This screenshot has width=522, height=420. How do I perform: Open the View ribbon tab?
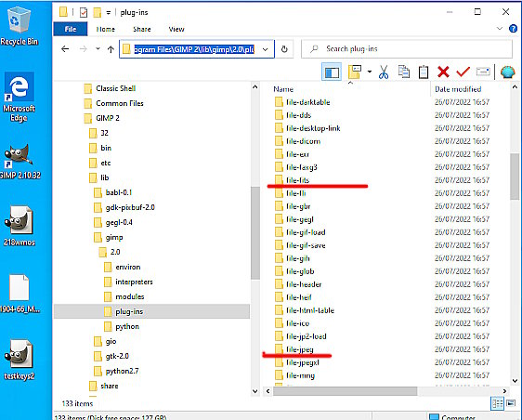pyautogui.click(x=176, y=29)
